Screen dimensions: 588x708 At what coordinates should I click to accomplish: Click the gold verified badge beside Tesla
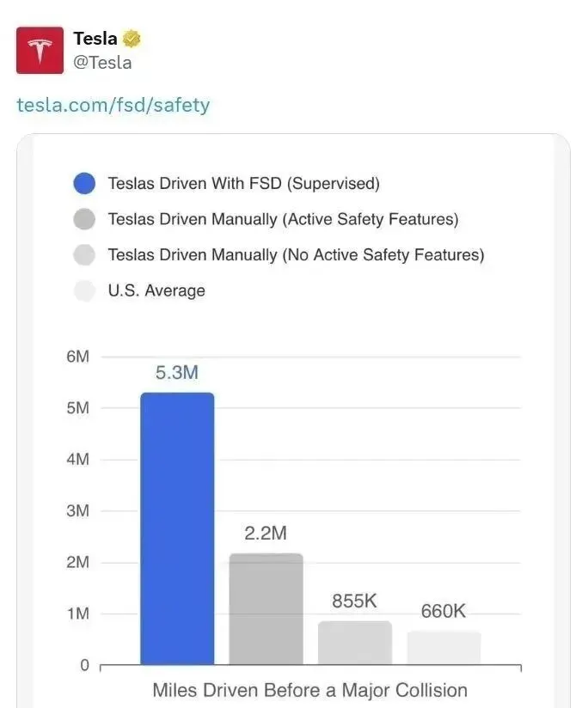pyautogui.click(x=132, y=39)
